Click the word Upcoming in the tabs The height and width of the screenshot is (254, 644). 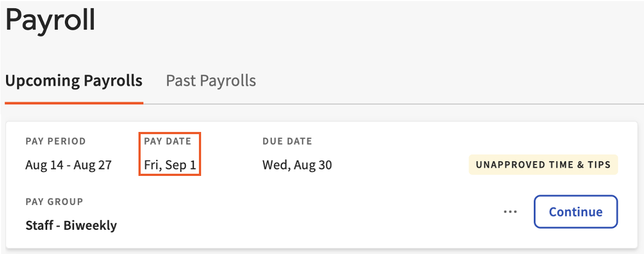coord(42,81)
